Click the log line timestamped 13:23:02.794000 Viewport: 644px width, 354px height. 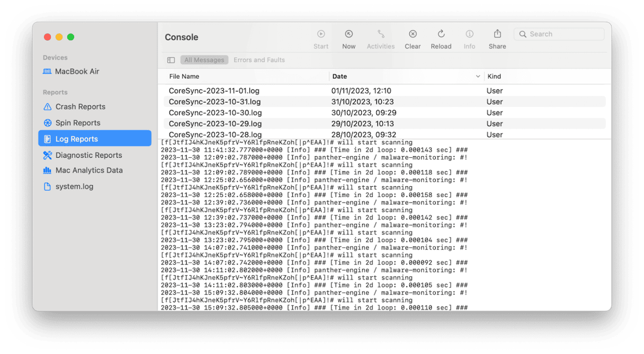tap(314, 225)
